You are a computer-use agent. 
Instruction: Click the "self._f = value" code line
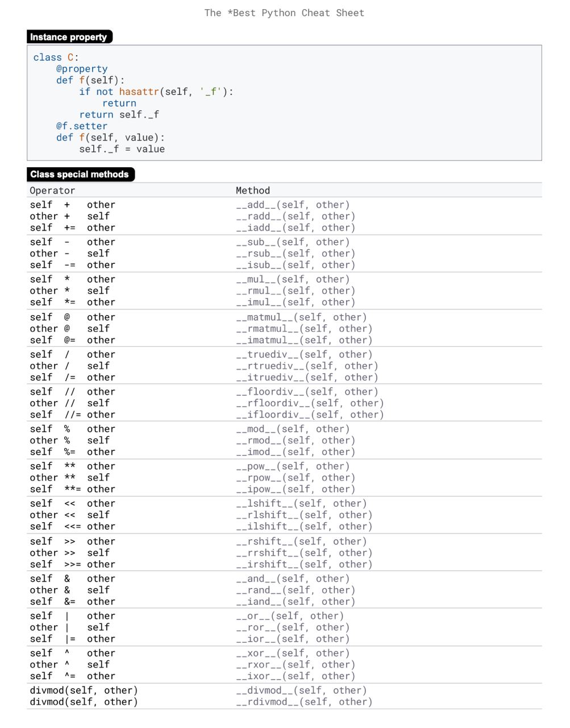(122, 149)
